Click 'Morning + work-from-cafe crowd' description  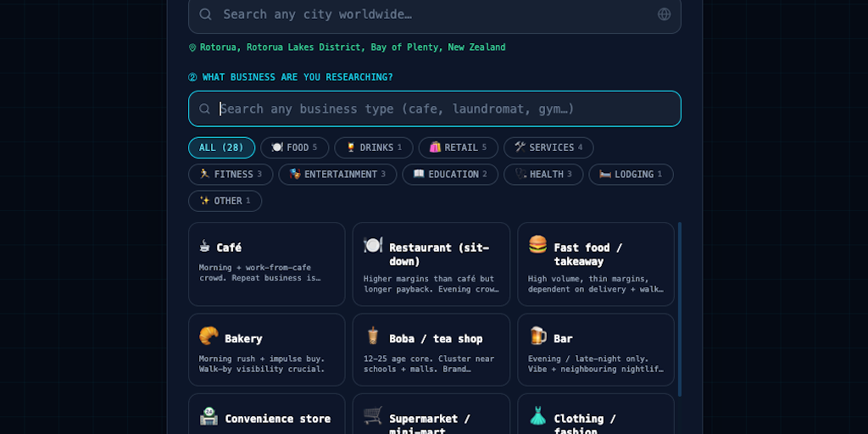pyautogui.click(x=260, y=273)
